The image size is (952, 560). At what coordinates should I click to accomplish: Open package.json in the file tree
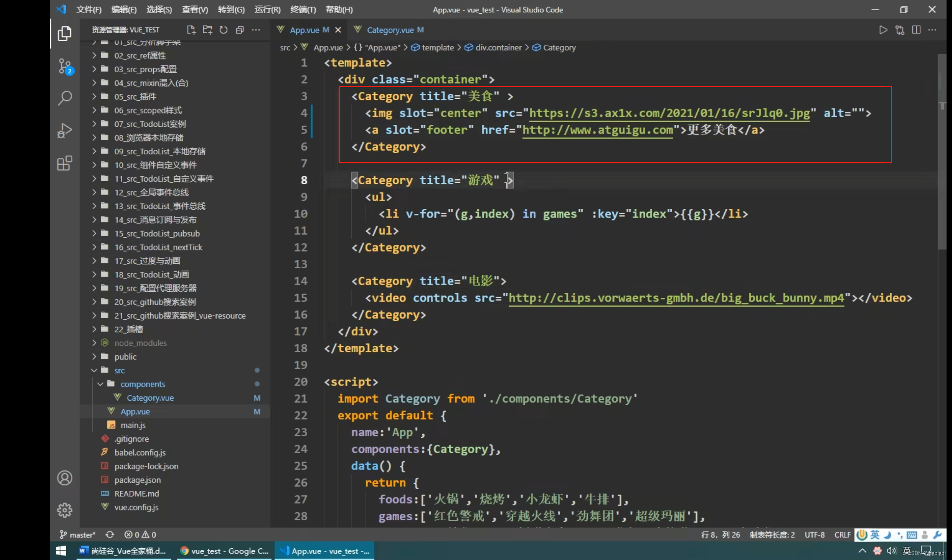pos(175,480)
